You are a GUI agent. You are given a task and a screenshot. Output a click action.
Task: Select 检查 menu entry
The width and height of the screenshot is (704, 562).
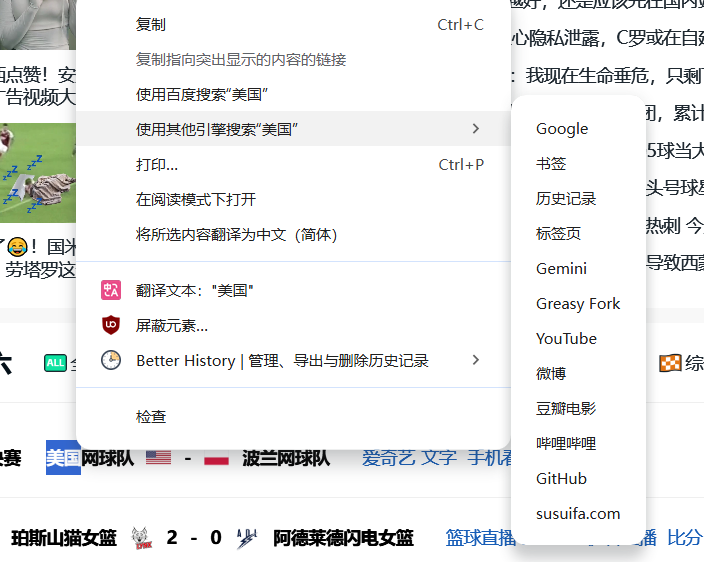point(294,417)
